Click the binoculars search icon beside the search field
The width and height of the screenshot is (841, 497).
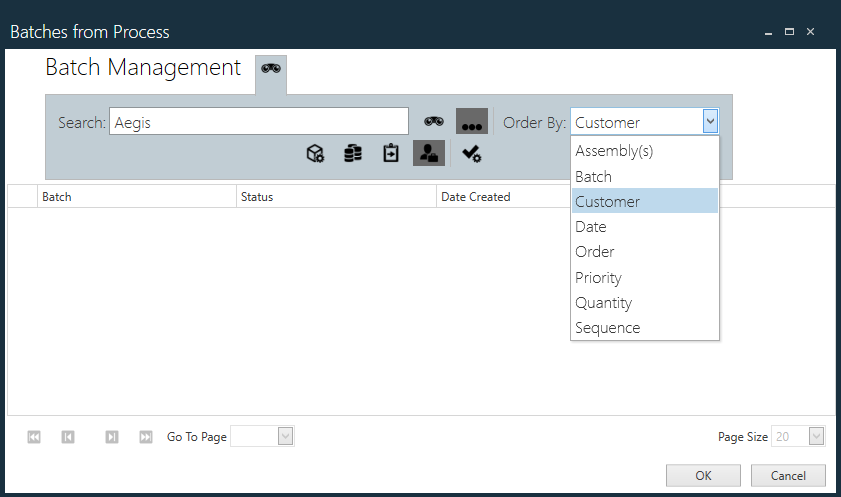click(x=433, y=122)
